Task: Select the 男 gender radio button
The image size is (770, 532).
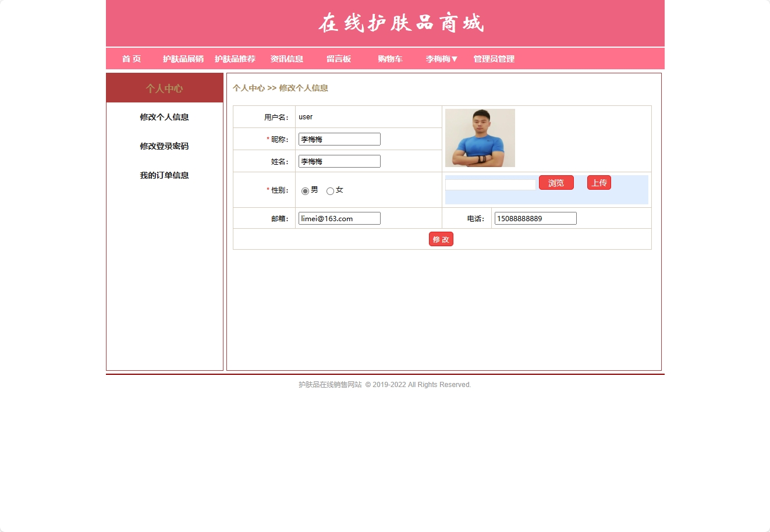Action: pos(305,190)
